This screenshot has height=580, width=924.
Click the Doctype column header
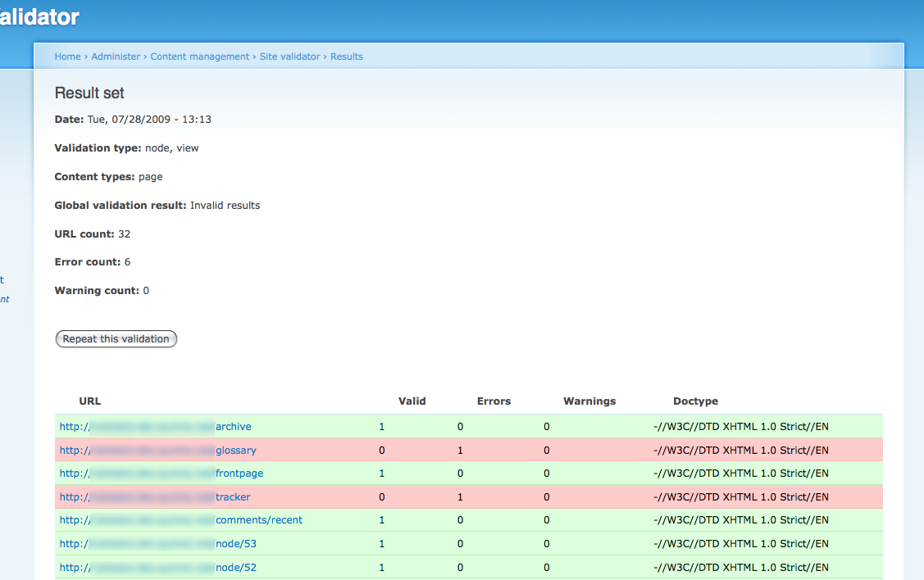click(695, 401)
